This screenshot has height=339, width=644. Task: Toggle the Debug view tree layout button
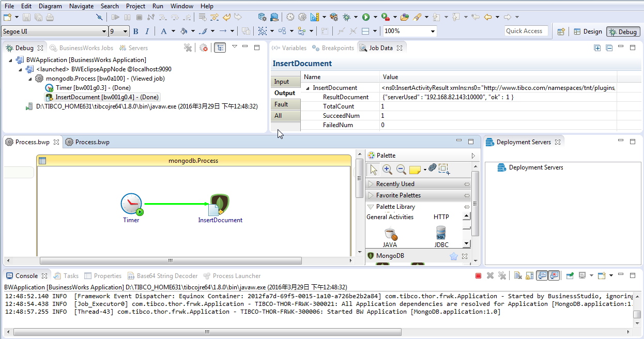click(220, 48)
